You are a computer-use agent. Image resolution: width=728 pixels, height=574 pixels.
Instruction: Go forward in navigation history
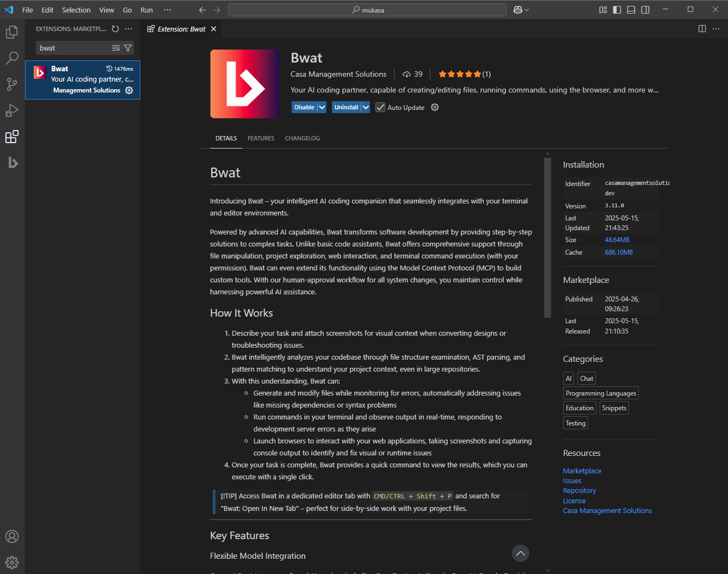[x=217, y=10]
